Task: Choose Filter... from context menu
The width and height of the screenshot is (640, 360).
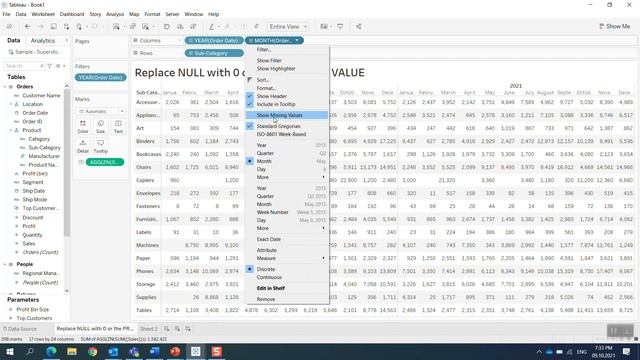Action: point(287,49)
